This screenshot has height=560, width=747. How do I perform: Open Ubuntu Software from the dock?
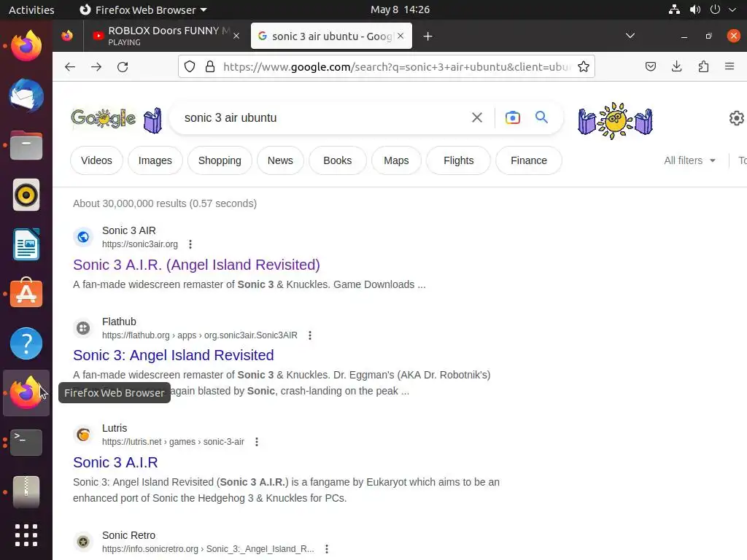(x=26, y=294)
